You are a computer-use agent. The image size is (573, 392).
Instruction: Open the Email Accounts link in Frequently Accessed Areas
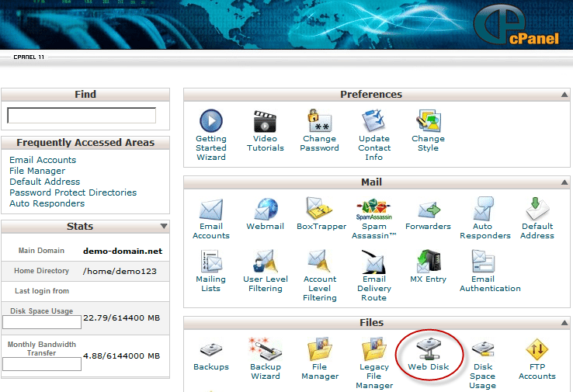click(43, 160)
